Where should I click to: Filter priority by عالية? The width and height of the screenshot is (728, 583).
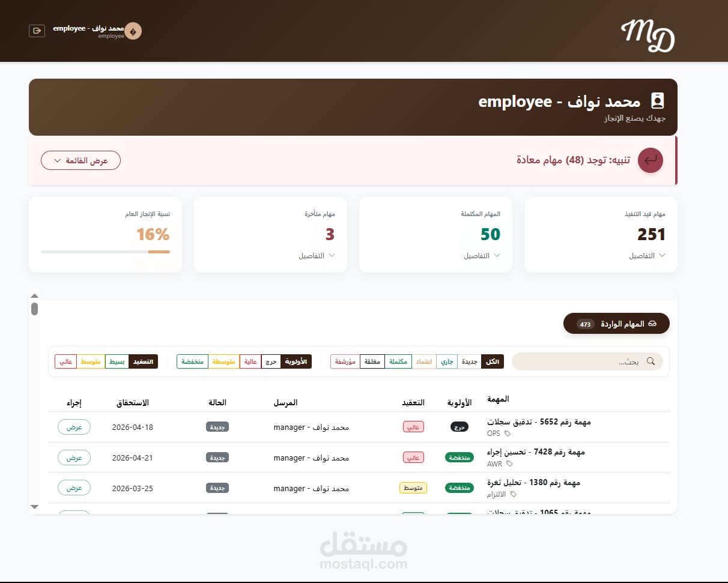[250, 361]
